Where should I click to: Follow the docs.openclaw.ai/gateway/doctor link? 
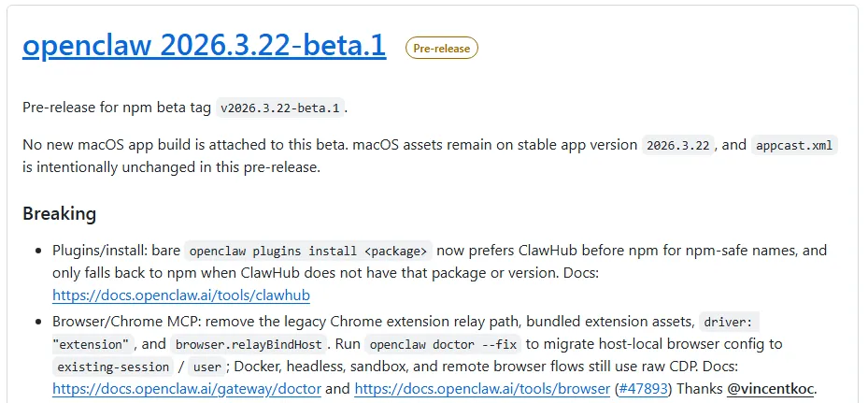tap(187, 388)
